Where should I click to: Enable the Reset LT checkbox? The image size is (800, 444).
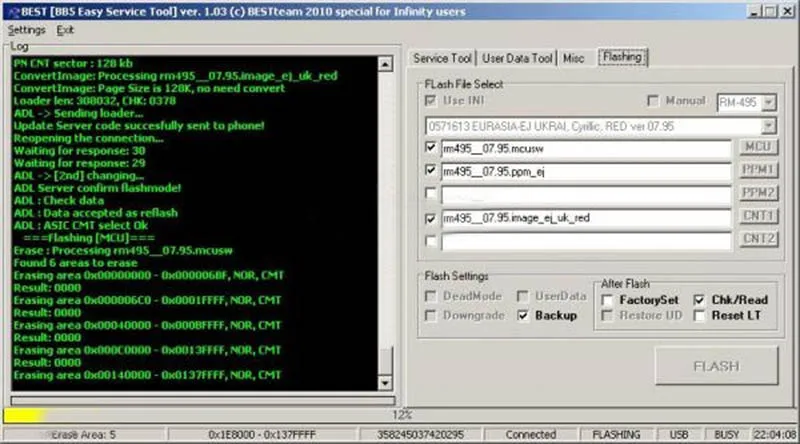699,316
